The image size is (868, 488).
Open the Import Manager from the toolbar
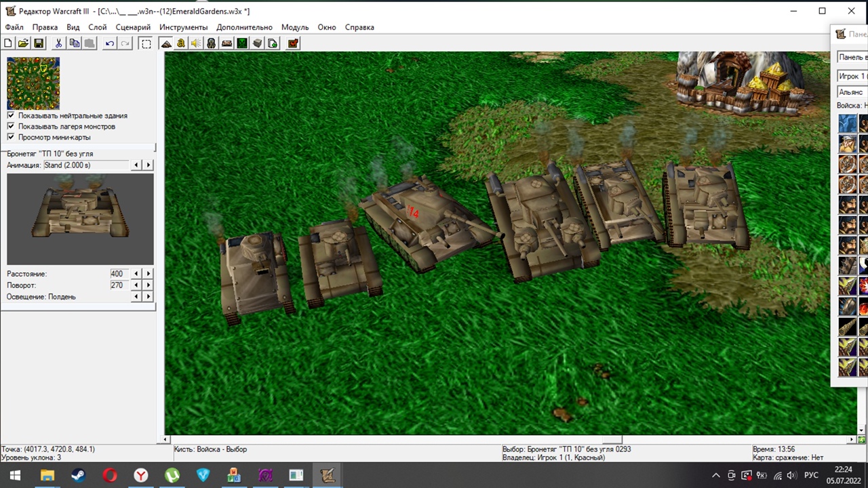pyautogui.click(x=273, y=43)
